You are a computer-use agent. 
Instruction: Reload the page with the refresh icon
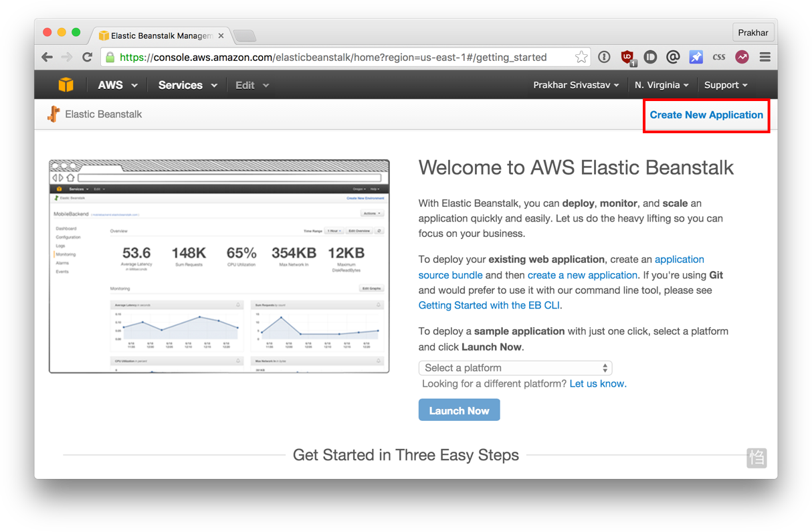click(87, 58)
